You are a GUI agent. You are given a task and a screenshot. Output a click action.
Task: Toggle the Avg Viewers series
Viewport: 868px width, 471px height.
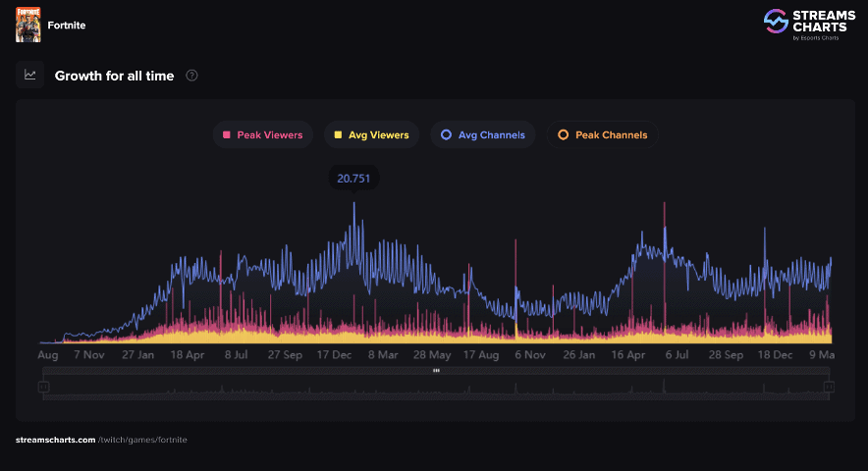click(x=371, y=135)
